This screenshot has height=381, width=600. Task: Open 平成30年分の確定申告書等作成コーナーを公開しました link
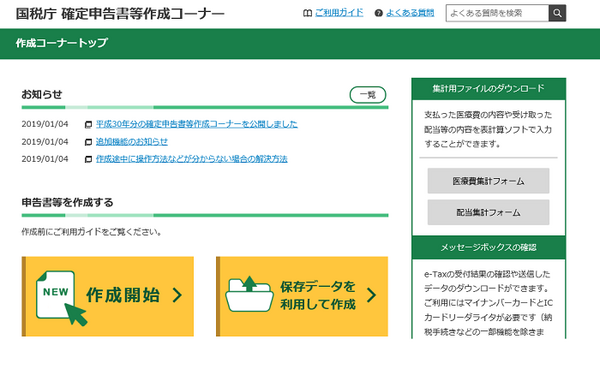[x=197, y=124]
